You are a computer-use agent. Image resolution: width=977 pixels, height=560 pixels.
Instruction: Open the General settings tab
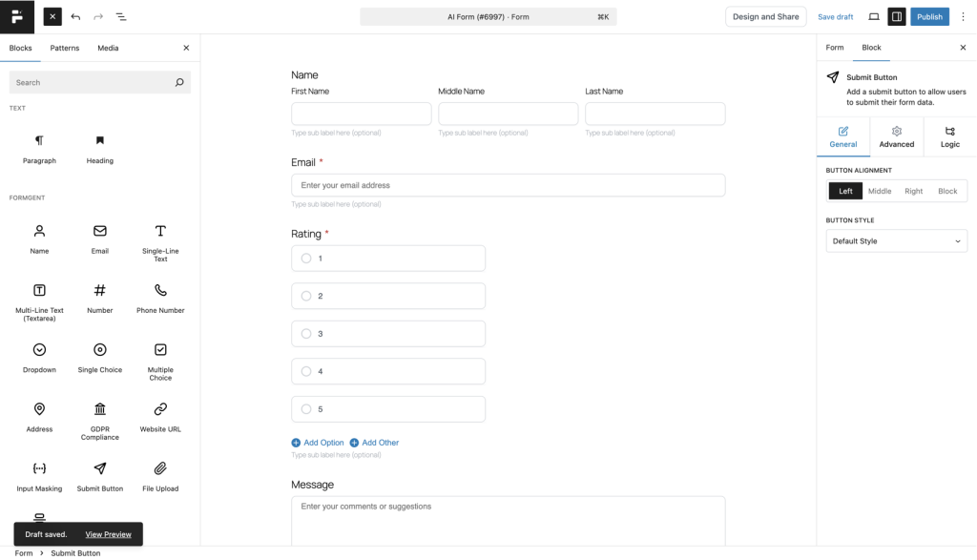coord(843,137)
